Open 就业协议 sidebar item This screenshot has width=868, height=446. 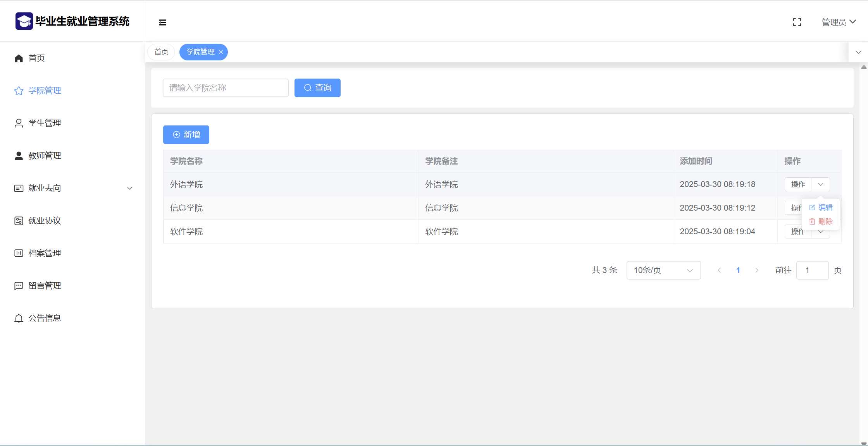45,221
